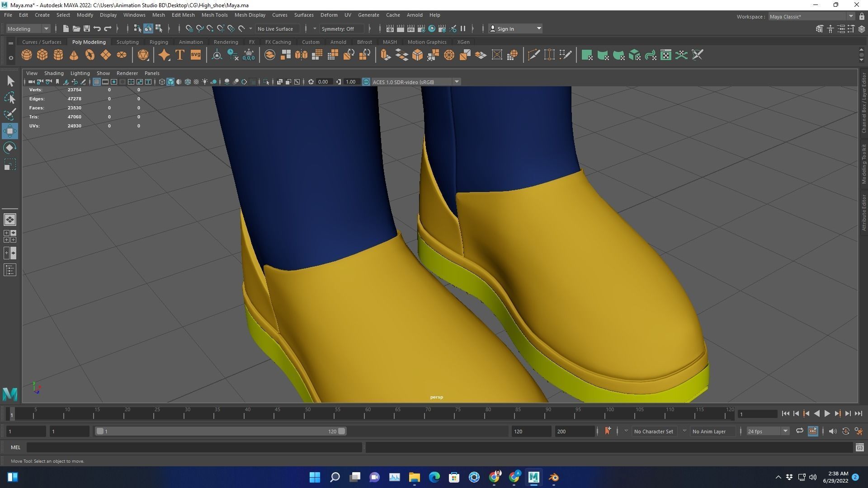Switch to the Rigging shelf tab

click(x=159, y=42)
